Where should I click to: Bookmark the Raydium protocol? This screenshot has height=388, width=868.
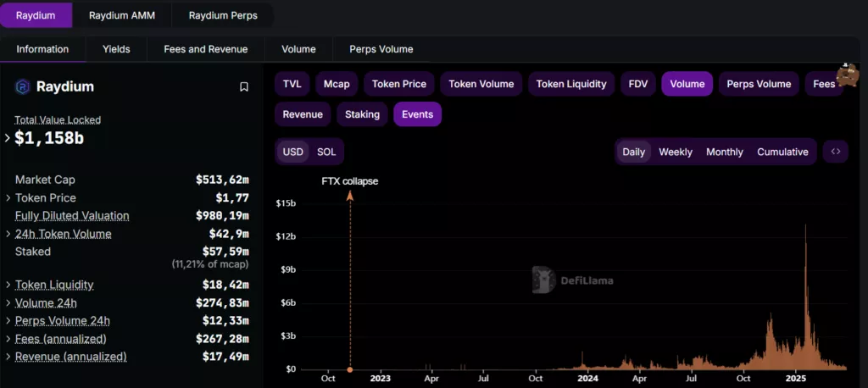click(243, 87)
